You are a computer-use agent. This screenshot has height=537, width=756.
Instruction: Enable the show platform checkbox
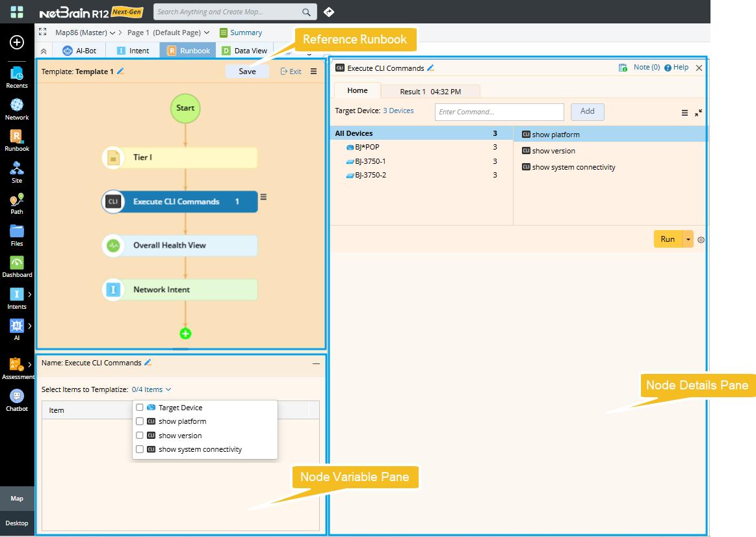click(140, 421)
